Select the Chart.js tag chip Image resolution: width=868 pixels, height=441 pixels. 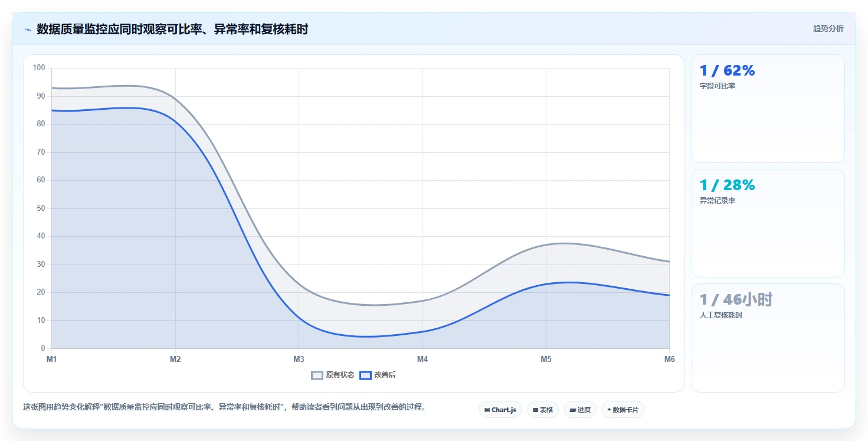coord(500,410)
